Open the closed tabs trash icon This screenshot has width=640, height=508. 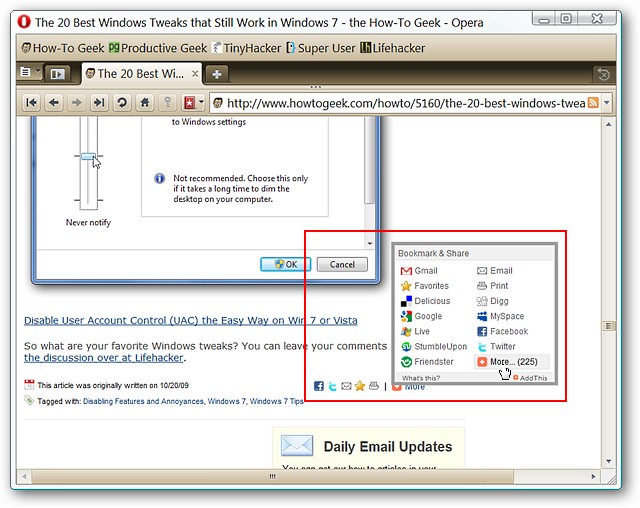603,74
